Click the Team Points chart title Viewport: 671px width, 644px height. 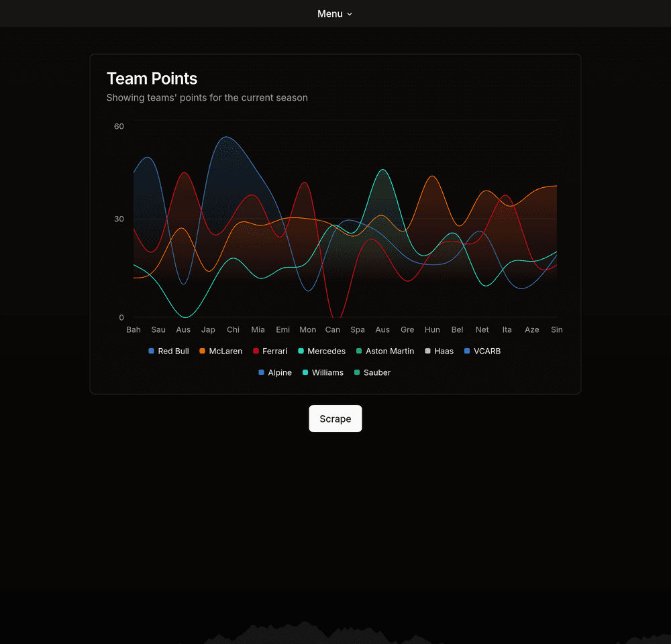[152, 78]
